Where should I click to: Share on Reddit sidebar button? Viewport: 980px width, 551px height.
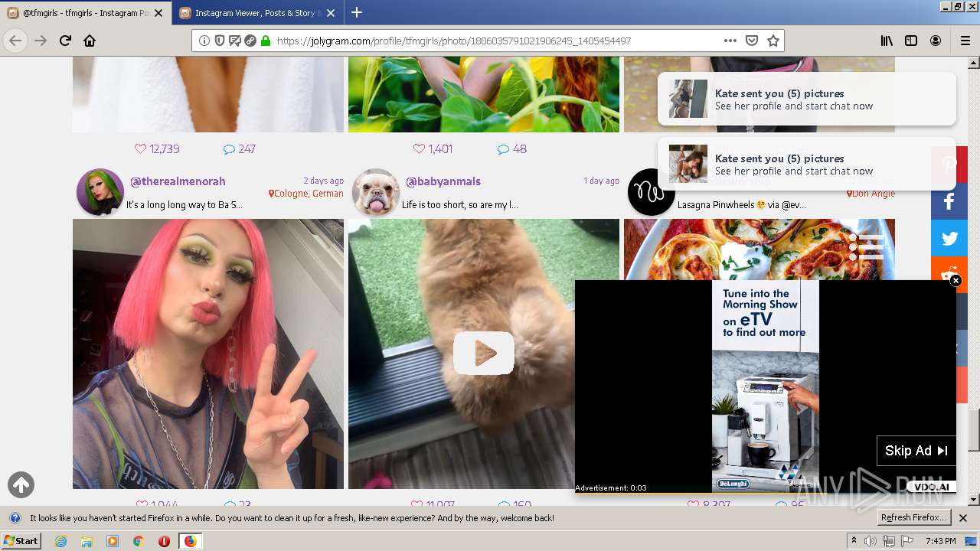(x=949, y=275)
